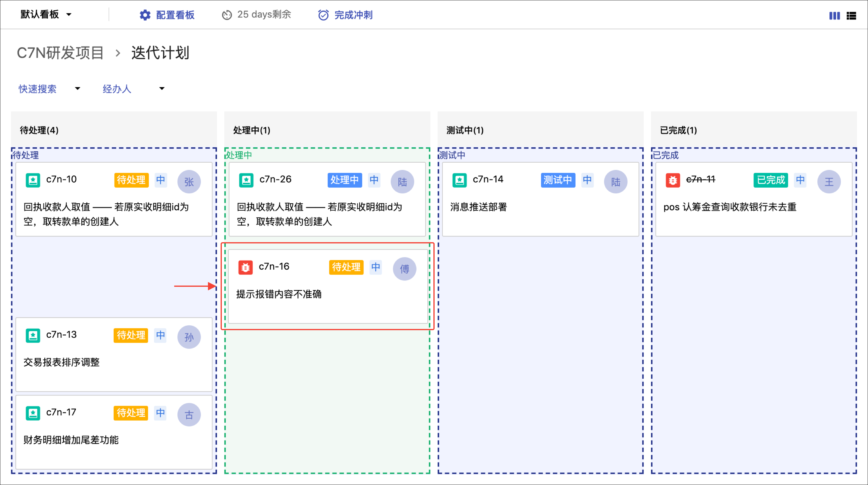
Task: Click c7n-26 summary about 回执收款人取值
Action: point(319,214)
